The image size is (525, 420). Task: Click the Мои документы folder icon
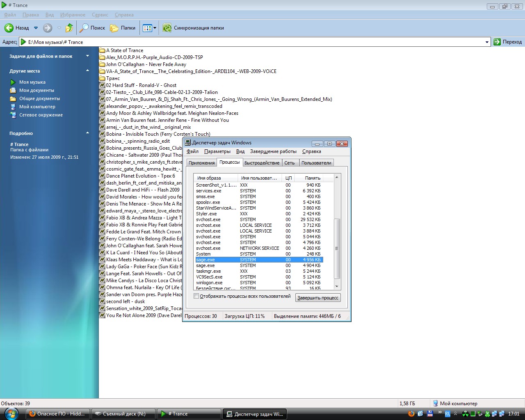13,90
